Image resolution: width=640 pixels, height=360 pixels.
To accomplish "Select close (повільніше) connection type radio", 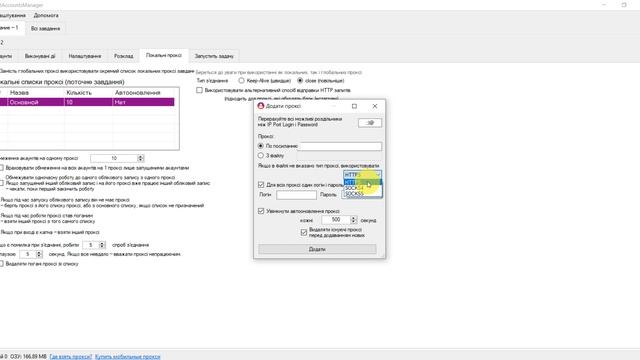I will click(x=300, y=81).
